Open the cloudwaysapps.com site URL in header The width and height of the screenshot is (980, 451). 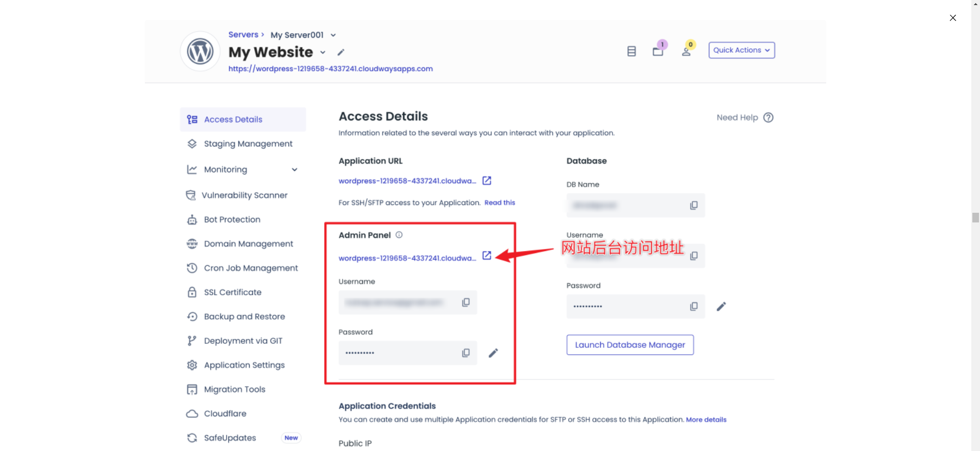330,69
